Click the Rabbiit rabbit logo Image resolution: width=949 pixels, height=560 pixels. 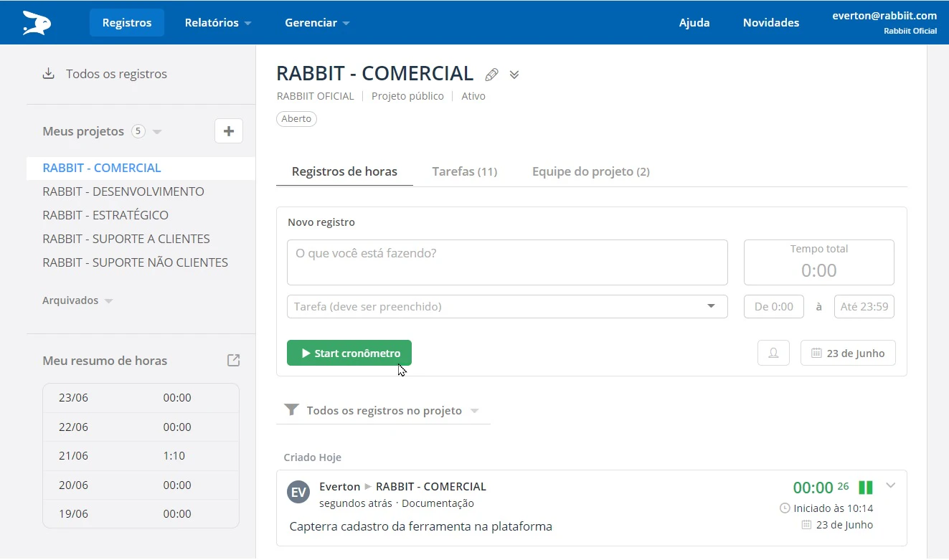(35, 22)
